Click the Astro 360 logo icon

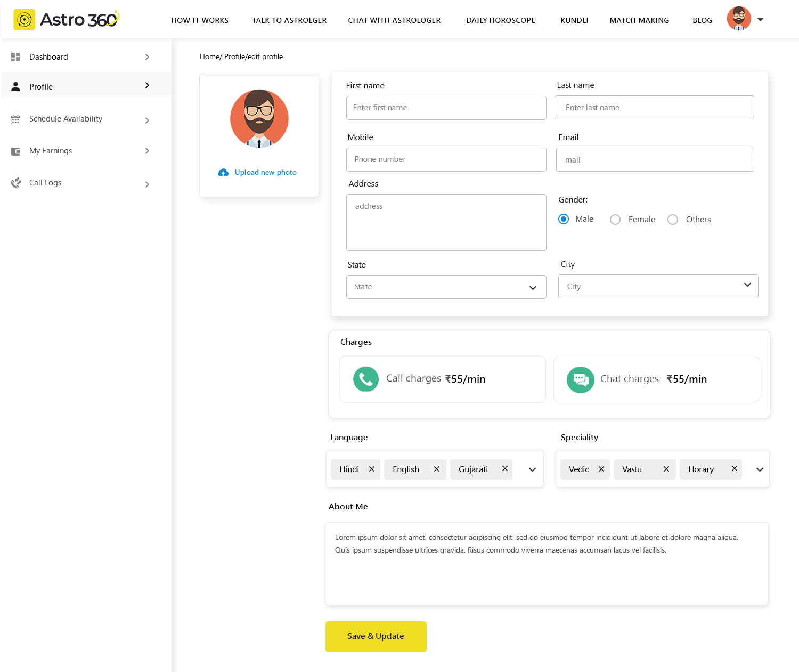tap(24, 20)
